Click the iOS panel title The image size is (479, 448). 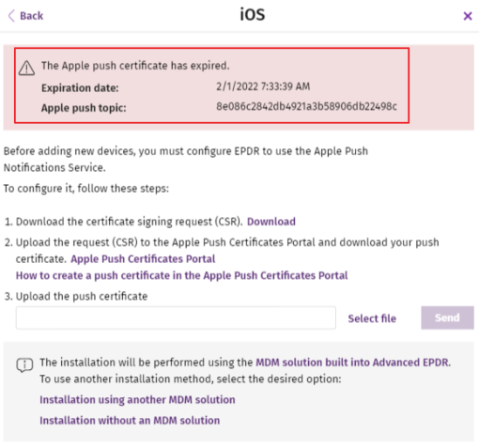253,15
